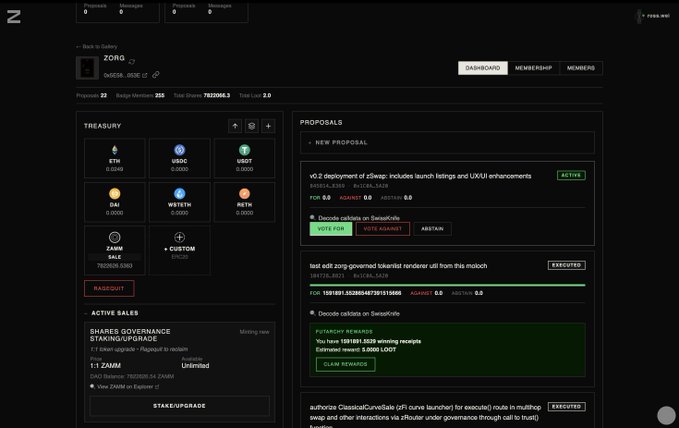
Task: View ZAMM on Explorer link
Action: (x=125, y=387)
